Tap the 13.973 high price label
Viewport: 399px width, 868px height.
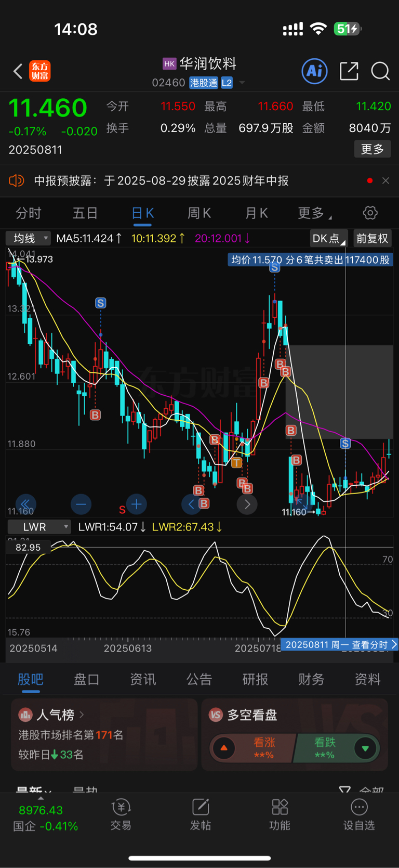[x=39, y=259]
